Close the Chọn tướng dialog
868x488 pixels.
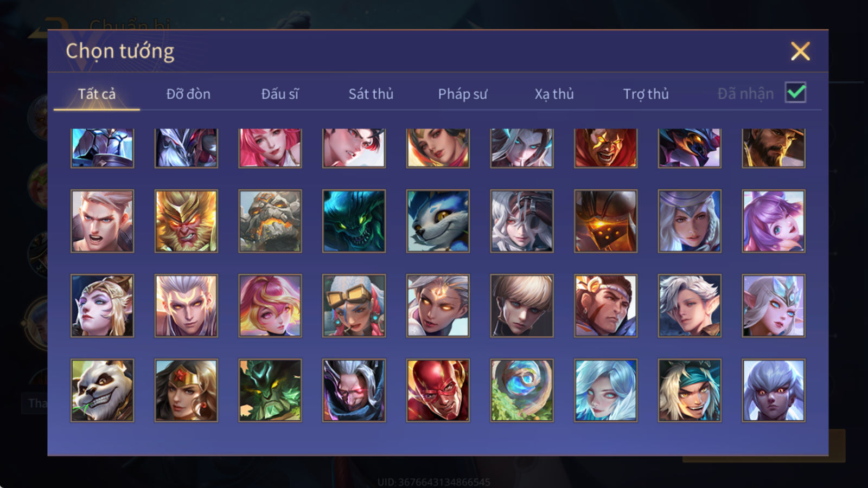point(800,52)
